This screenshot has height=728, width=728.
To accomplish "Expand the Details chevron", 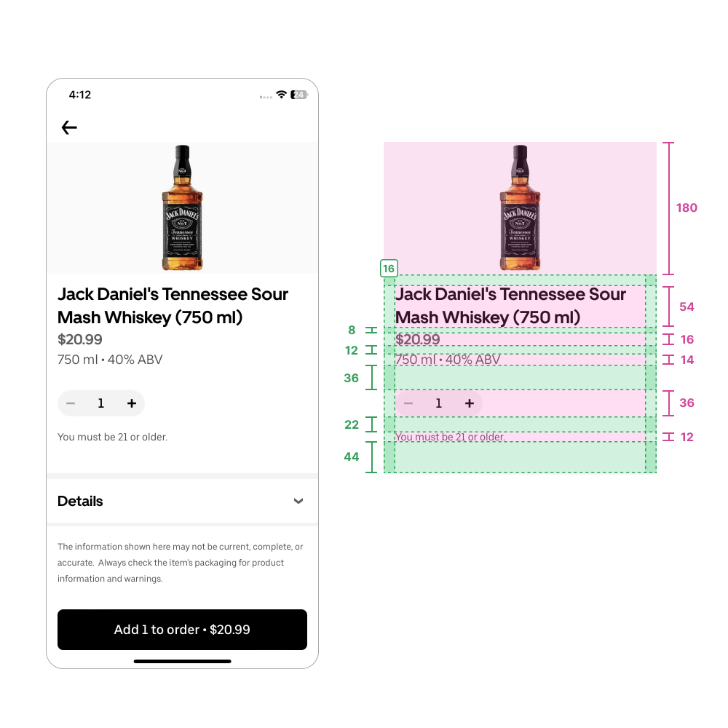I will point(298,501).
